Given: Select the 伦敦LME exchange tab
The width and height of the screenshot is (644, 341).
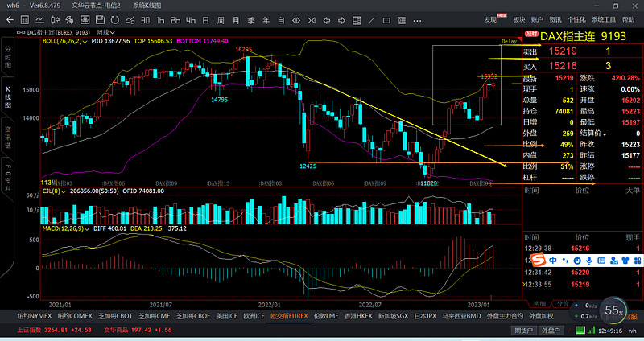Looking at the screenshot, I should pyautogui.click(x=326, y=316).
